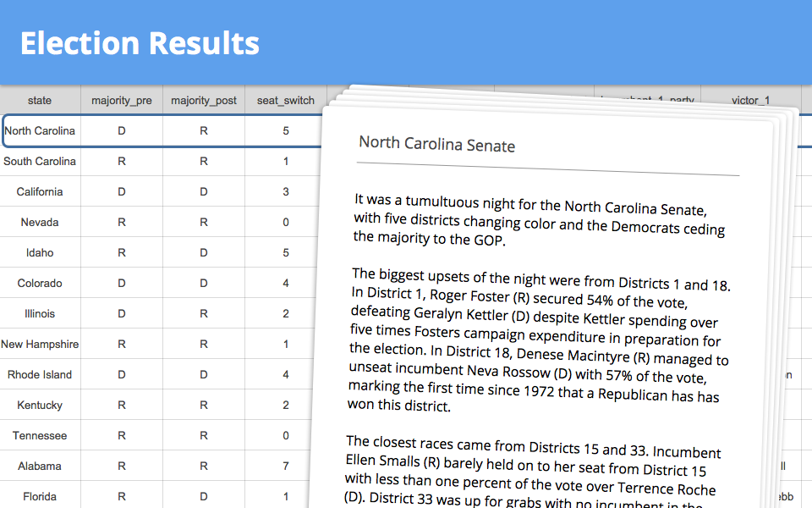This screenshot has width=812, height=508.
Task: Select the Colorado state cell
Action: [40, 283]
